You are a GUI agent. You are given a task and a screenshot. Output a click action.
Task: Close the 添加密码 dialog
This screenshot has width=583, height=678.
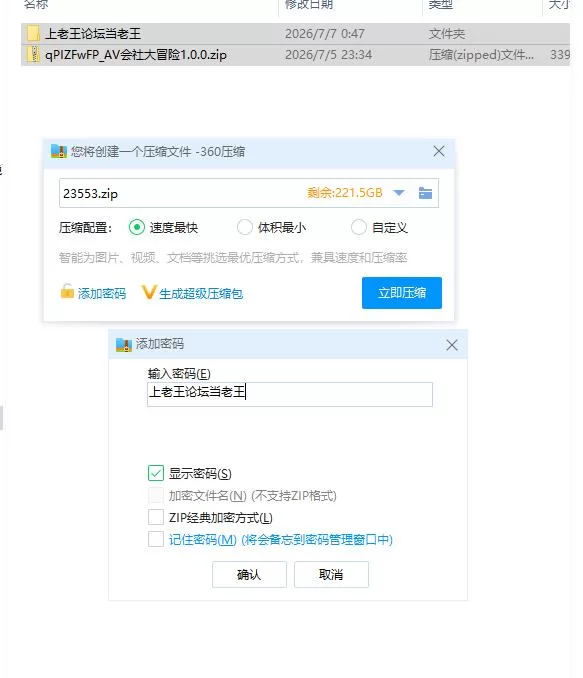coord(452,345)
